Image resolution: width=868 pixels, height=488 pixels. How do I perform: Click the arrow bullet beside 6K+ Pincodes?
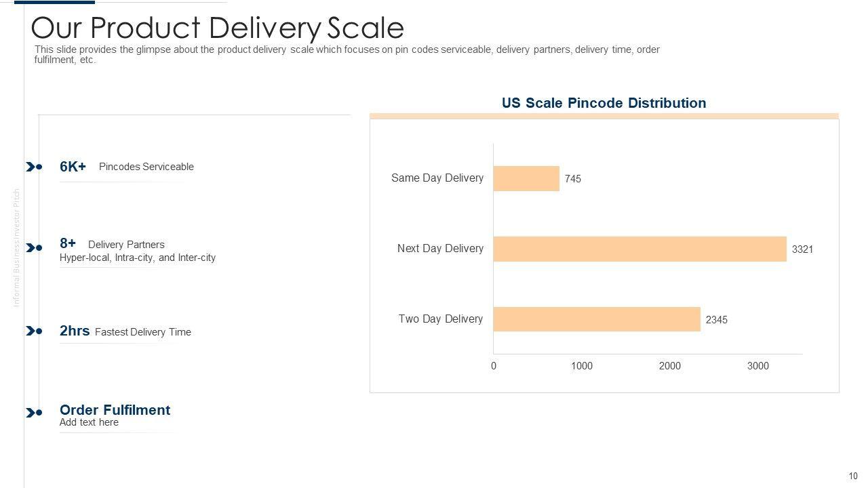click(x=34, y=167)
